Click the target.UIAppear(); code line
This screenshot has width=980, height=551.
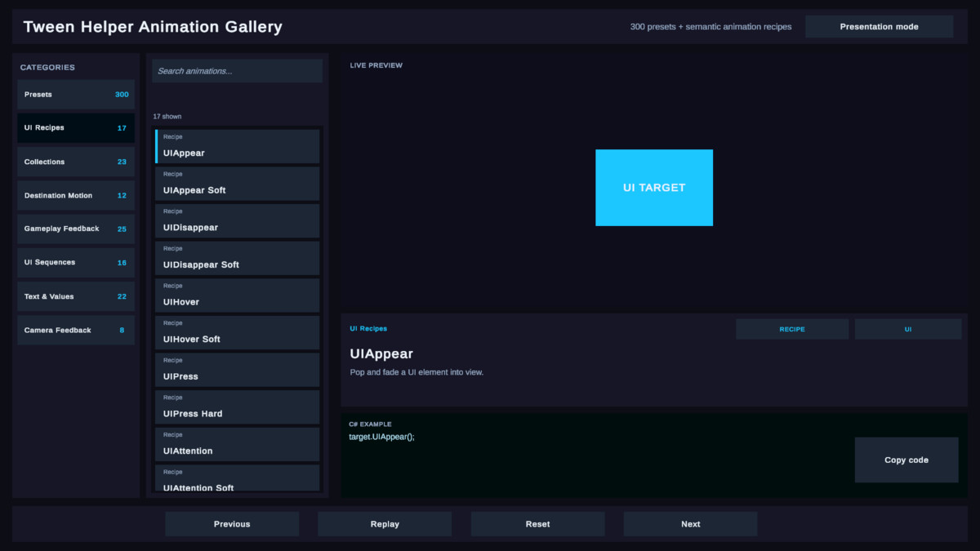point(381,437)
